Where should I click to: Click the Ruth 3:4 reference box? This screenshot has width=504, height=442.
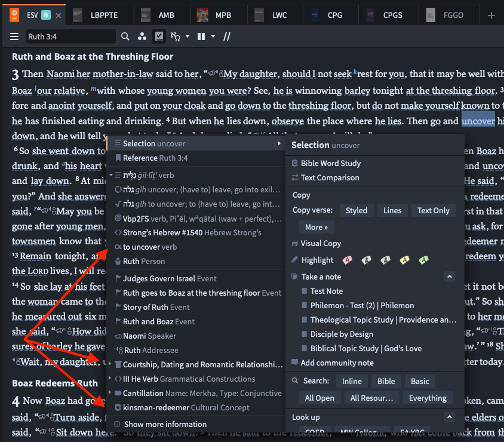70,36
